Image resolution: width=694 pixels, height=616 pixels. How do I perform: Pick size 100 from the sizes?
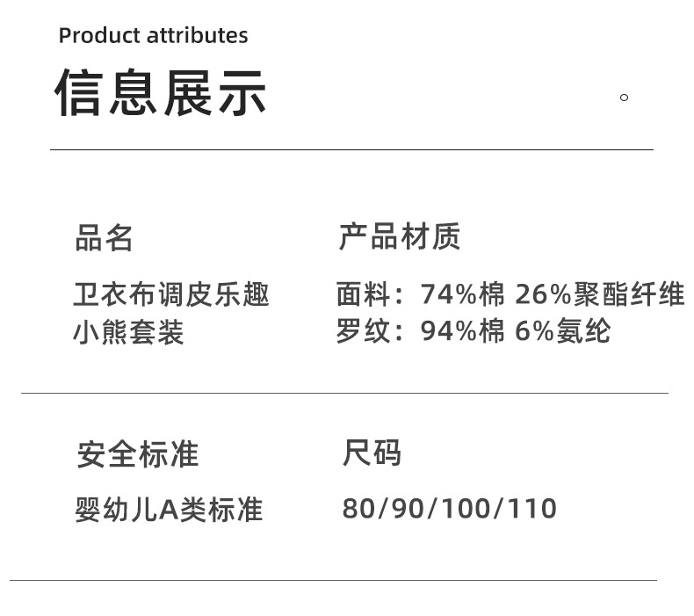466,509
